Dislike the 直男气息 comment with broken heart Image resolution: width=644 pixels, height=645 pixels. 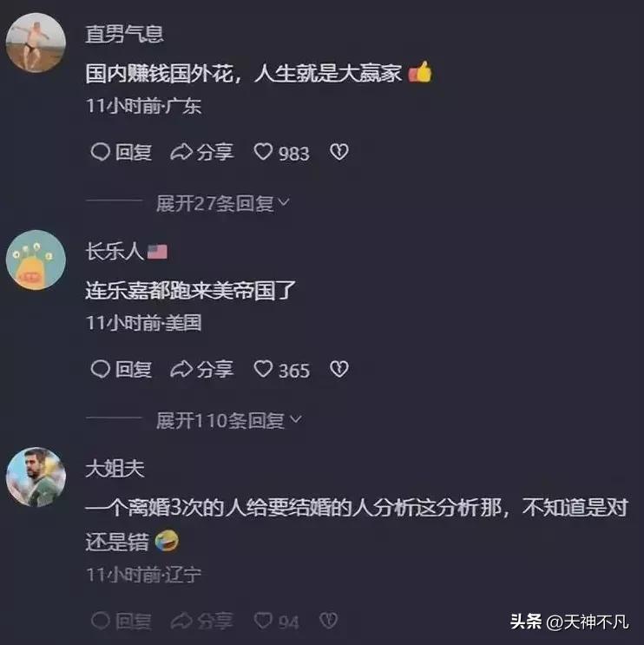(x=339, y=152)
